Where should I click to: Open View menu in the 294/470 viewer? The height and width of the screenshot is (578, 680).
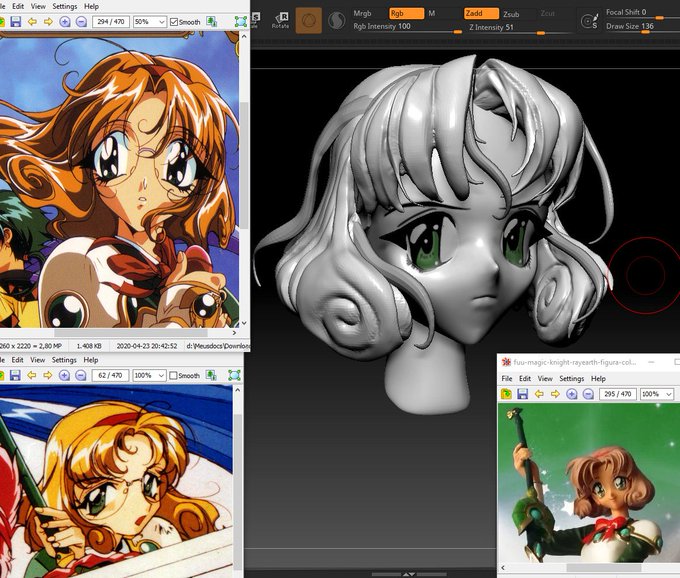point(38,6)
